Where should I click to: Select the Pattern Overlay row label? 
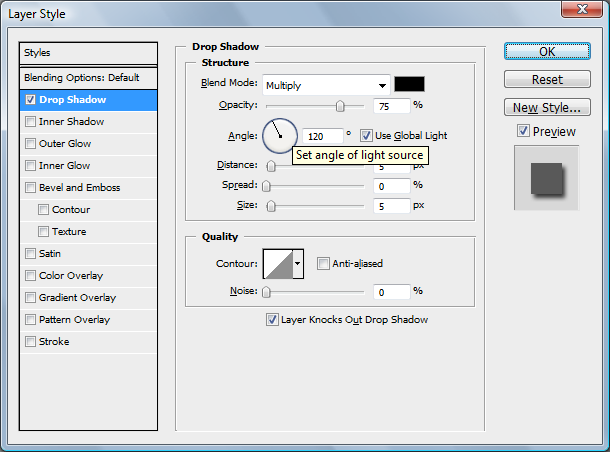coord(74,319)
